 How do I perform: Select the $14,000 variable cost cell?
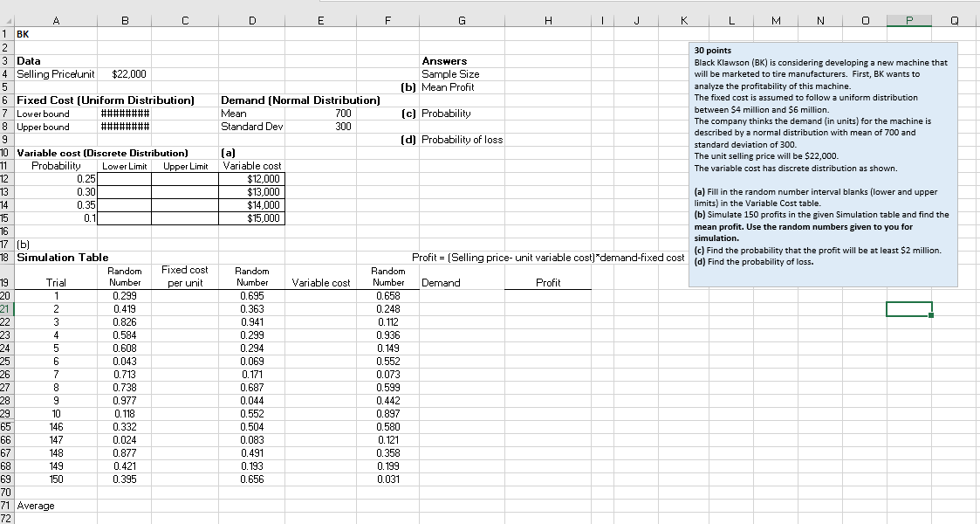252,205
